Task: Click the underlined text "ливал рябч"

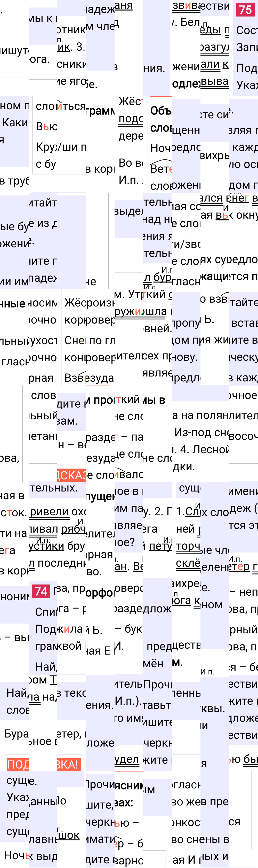Action: point(57,529)
